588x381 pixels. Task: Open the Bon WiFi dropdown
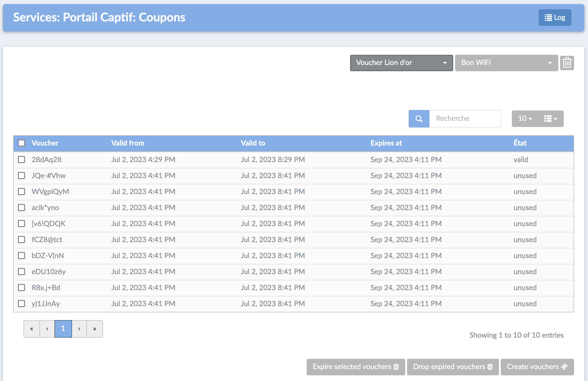pyautogui.click(x=506, y=63)
